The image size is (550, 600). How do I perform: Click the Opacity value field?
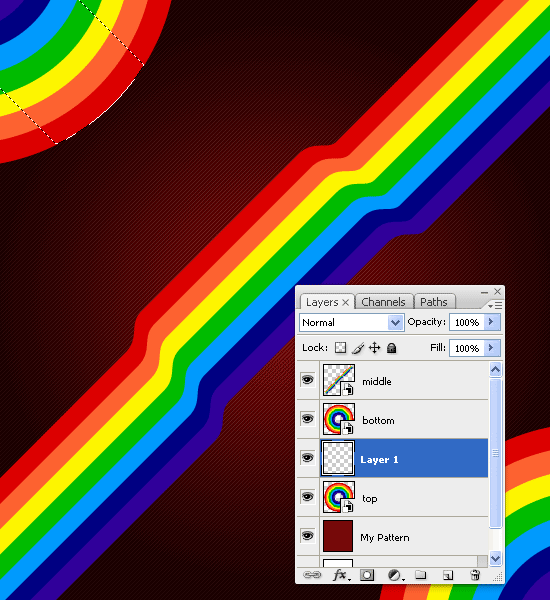pos(467,323)
